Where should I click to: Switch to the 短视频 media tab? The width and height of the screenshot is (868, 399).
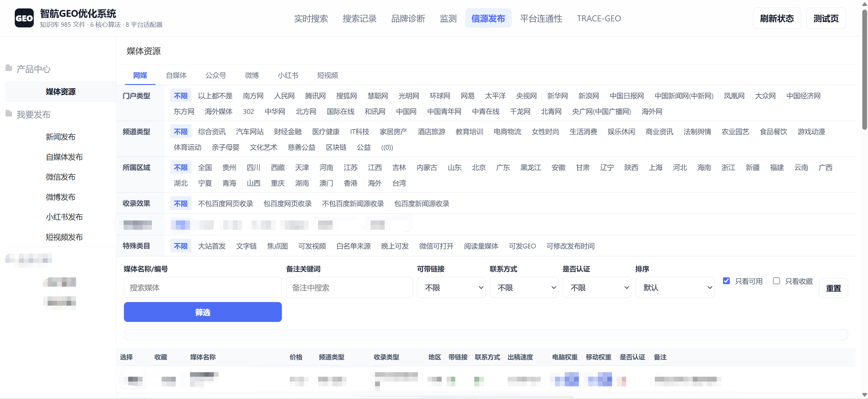point(327,75)
